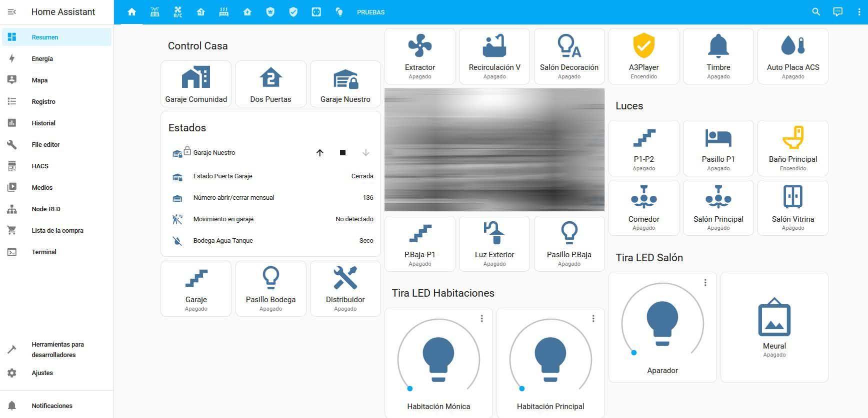Open the Garaje Nuestro button
This screenshot has width=868, height=418.
tap(345, 83)
